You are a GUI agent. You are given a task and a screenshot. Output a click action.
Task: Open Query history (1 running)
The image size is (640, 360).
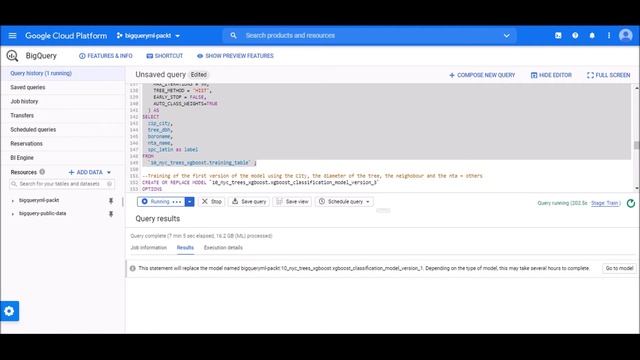pos(63,73)
